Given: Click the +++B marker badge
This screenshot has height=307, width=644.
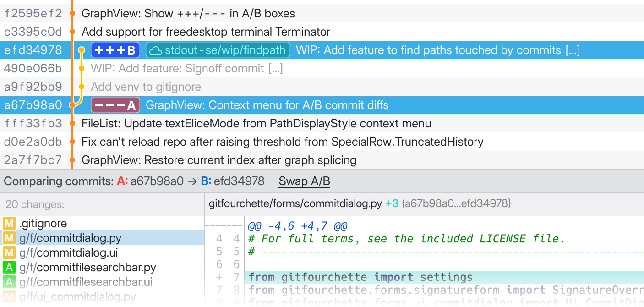Looking at the screenshot, I should [115, 50].
